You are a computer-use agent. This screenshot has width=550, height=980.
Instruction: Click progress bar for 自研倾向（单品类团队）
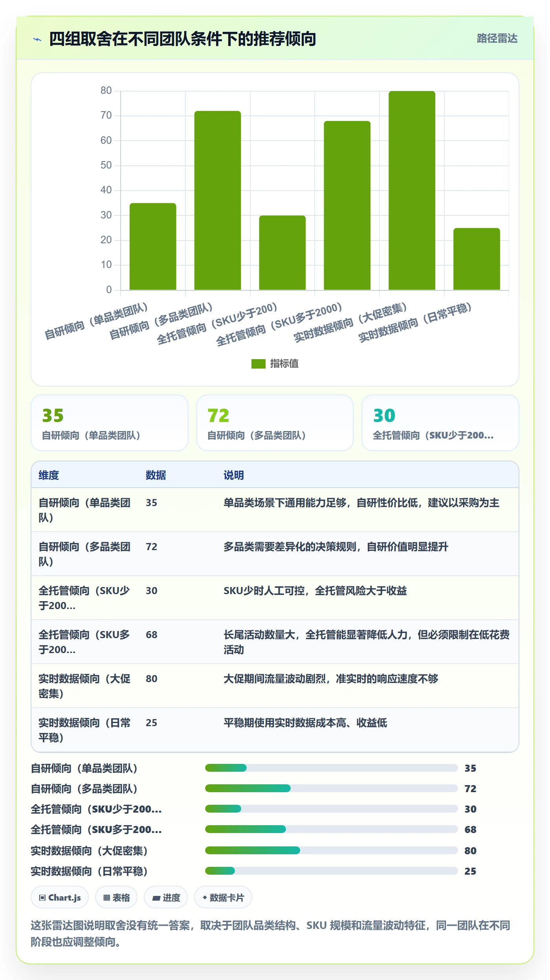pyautogui.click(x=331, y=768)
